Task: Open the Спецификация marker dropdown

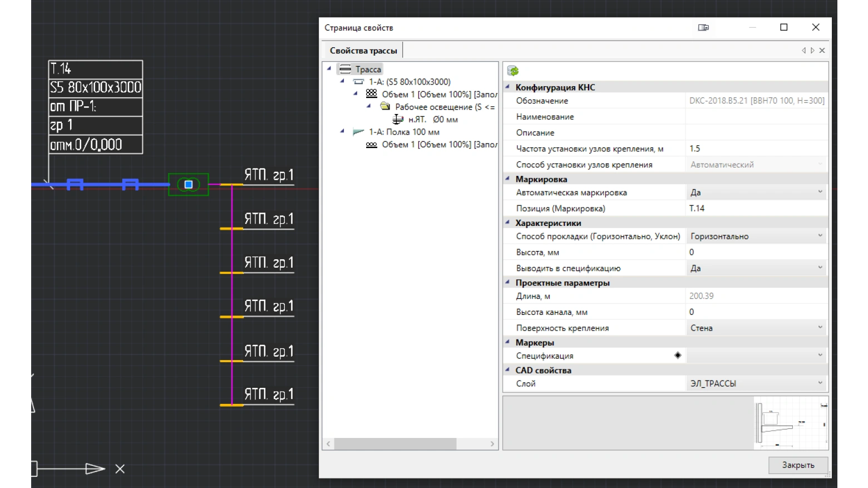Action: pyautogui.click(x=820, y=355)
